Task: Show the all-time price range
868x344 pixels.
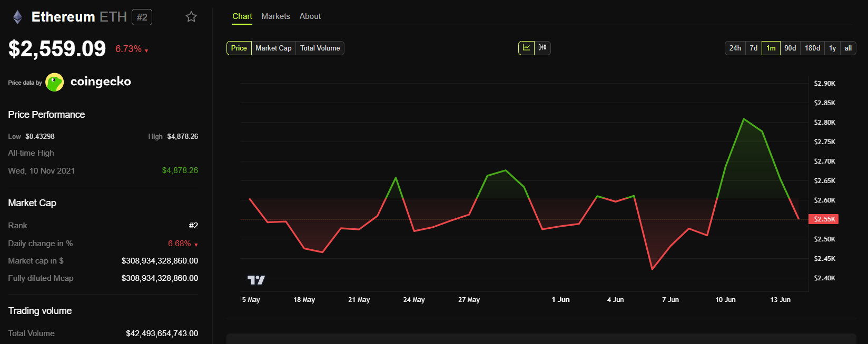Action: pos(848,48)
